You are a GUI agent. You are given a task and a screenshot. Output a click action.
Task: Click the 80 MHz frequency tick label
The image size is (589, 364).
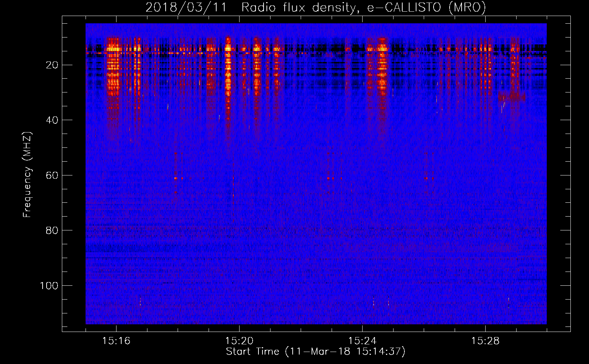(52, 230)
